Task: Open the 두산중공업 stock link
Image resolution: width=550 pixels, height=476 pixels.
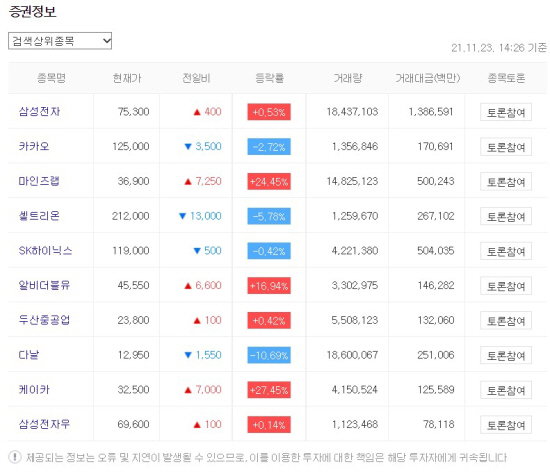Action: point(44,320)
